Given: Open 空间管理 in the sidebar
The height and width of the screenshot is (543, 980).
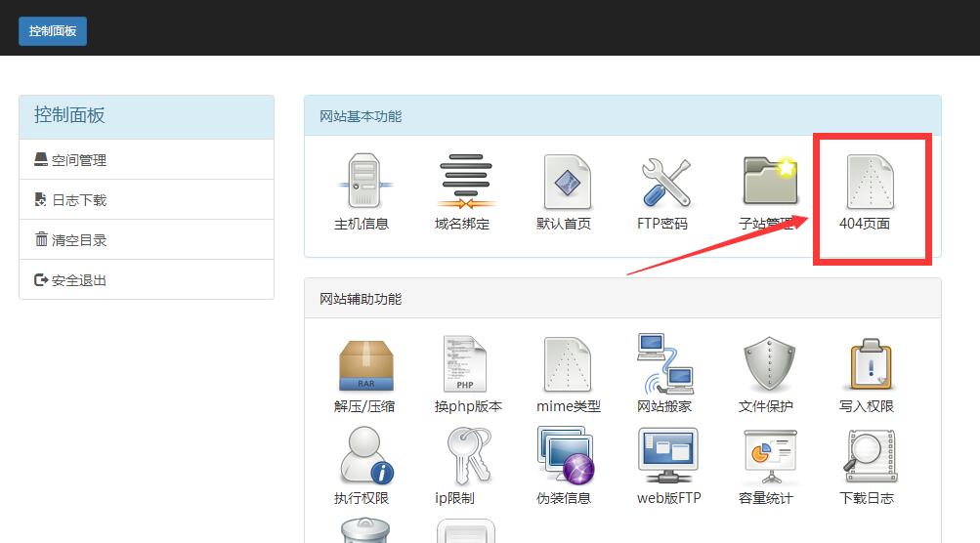Looking at the screenshot, I should pos(147,160).
